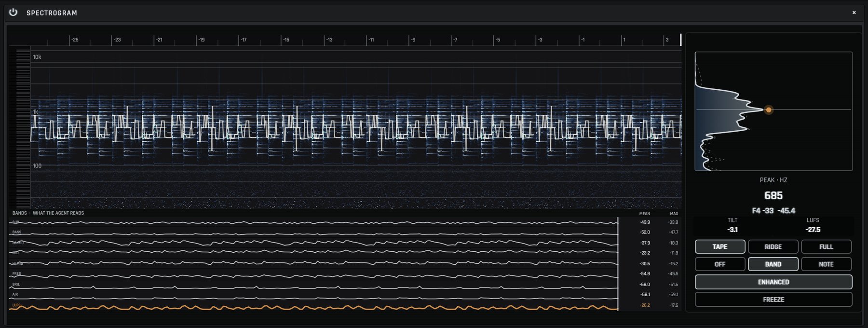This screenshot has width=868, height=328.
Task: Select the NOTE overlay mode
Action: click(826, 264)
